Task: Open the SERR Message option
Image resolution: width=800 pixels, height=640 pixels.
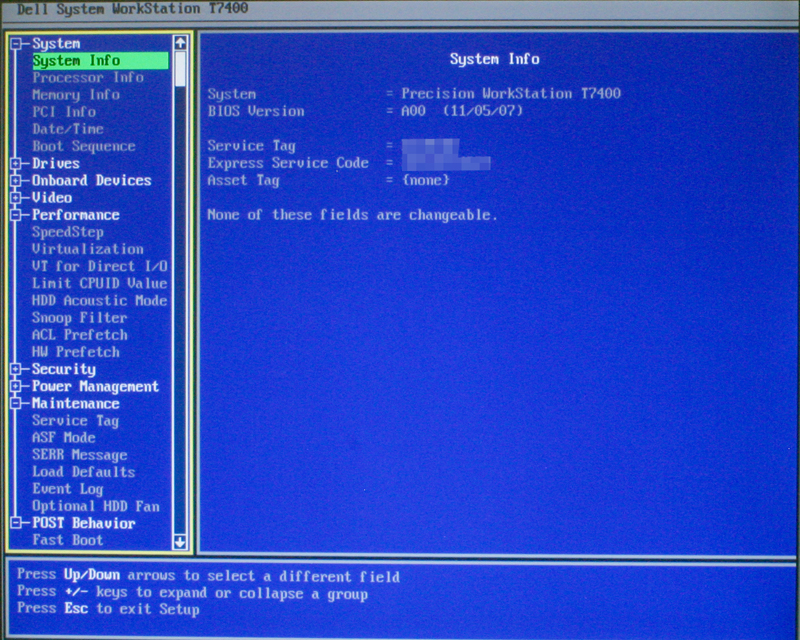Action: tap(80, 455)
